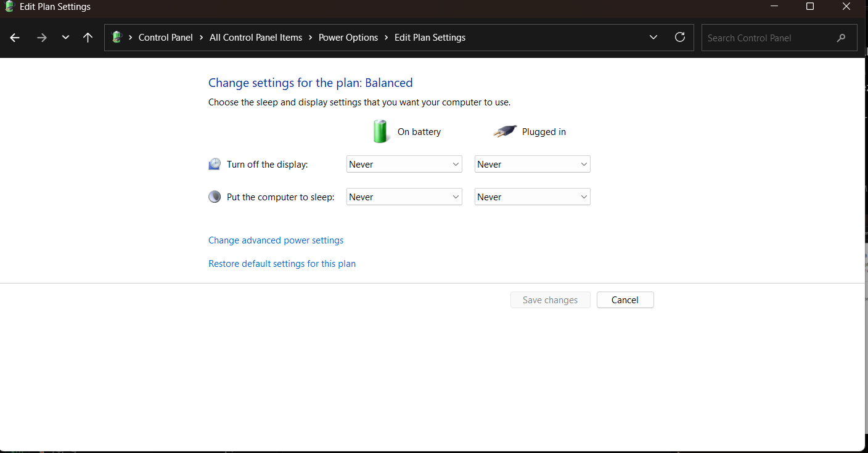Expand chevron after All Control Panel Items
The image size is (868, 453).
(311, 38)
